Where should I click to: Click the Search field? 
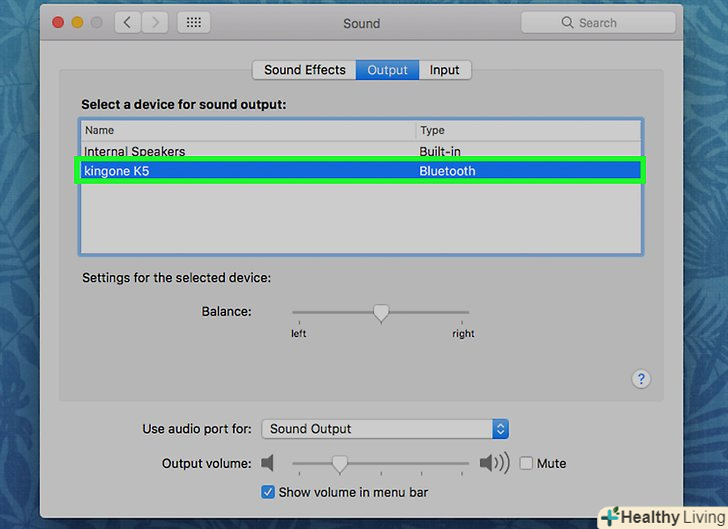tap(598, 23)
